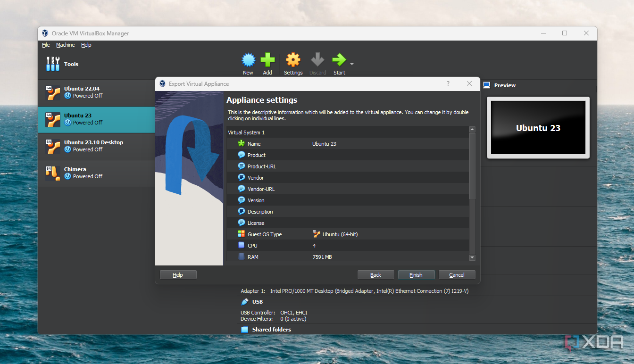
Task: Click the Product-URL row bubble icon
Action: click(x=242, y=166)
